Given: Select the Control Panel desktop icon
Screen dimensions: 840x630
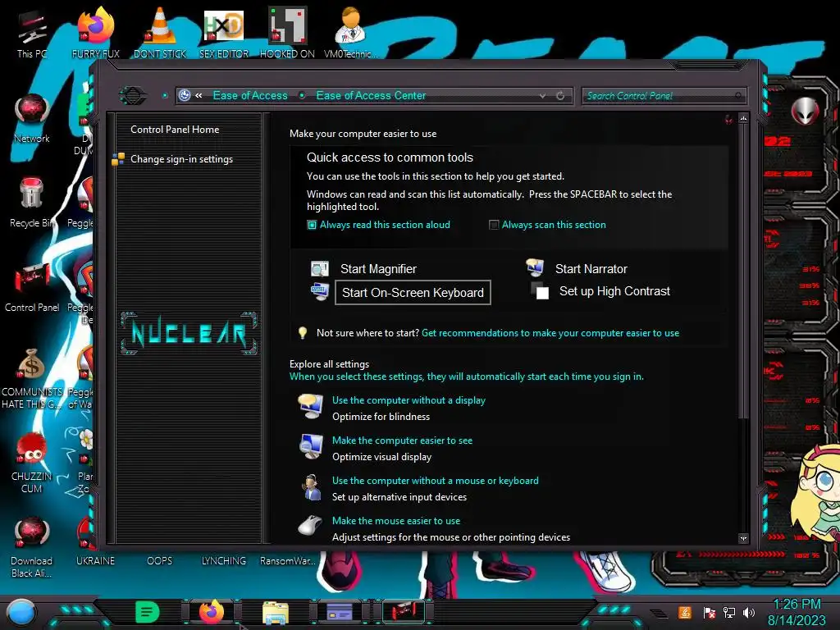Looking at the screenshot, I should pyautogui.click(x=32, y=288).
